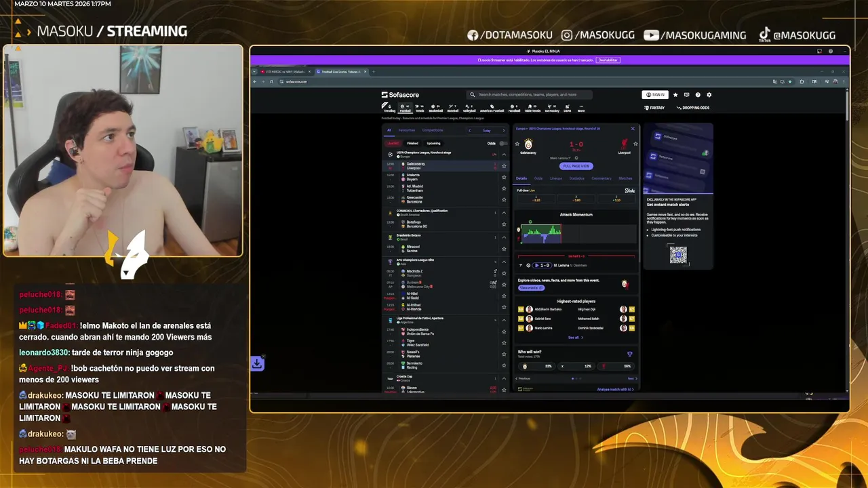Open the Odds tab in match panel
868x488 pixels.
538,178
